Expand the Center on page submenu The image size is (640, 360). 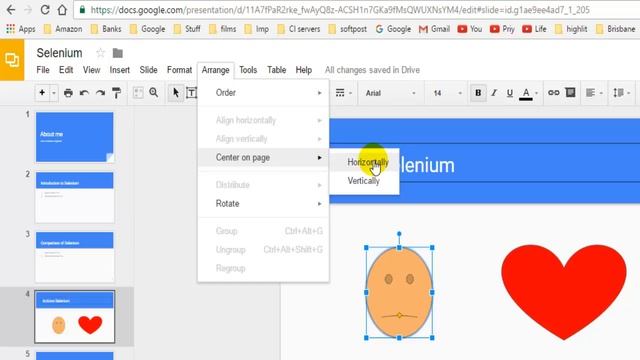click(263, 158)
